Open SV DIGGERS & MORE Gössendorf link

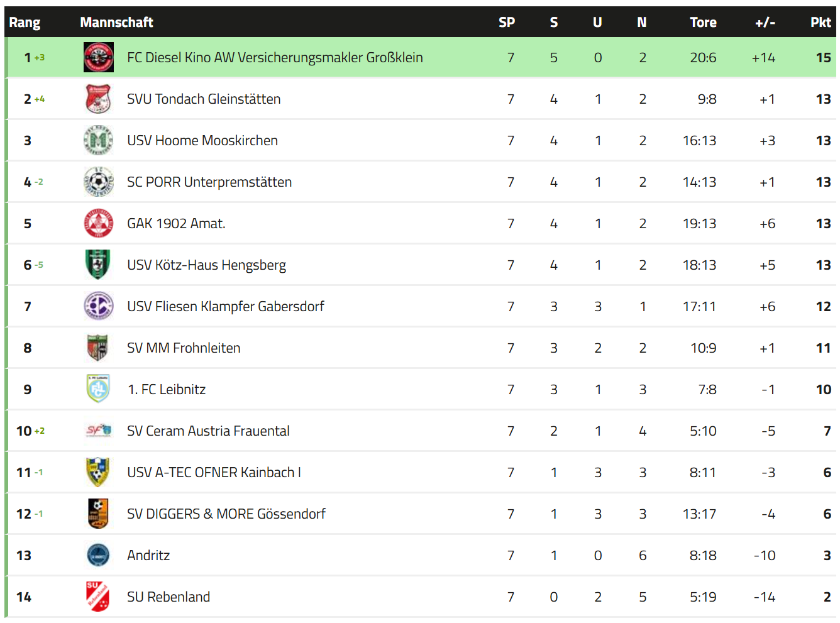[x=226, y=514]
